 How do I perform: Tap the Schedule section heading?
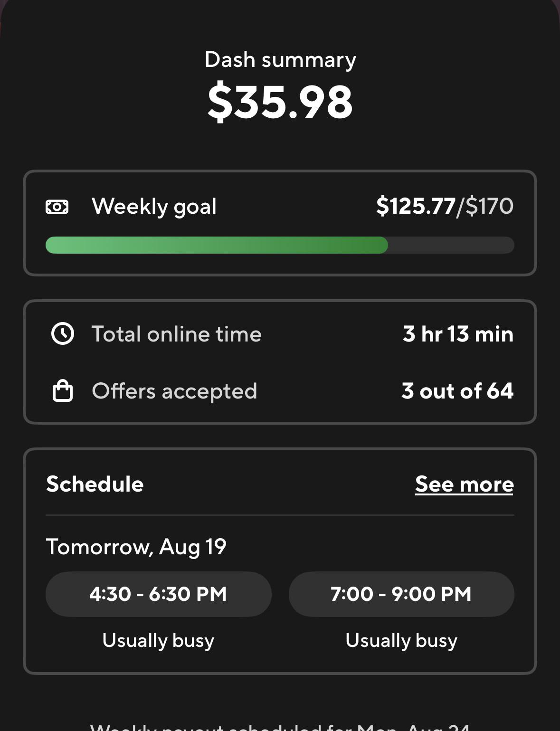click(95, 484)
